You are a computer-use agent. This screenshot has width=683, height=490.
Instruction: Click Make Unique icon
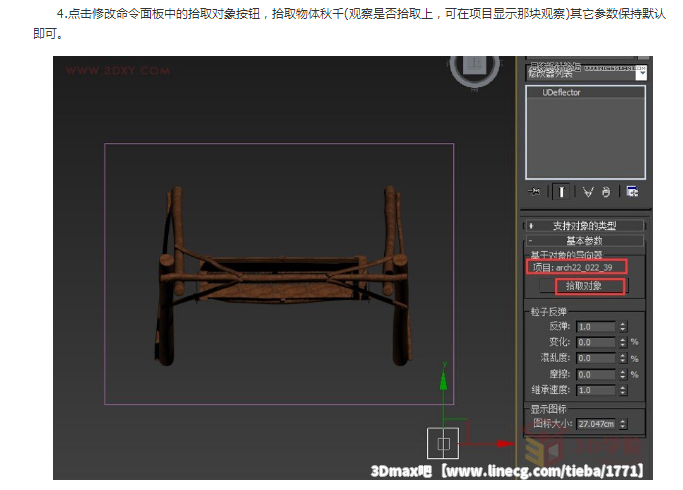(588, 192)
